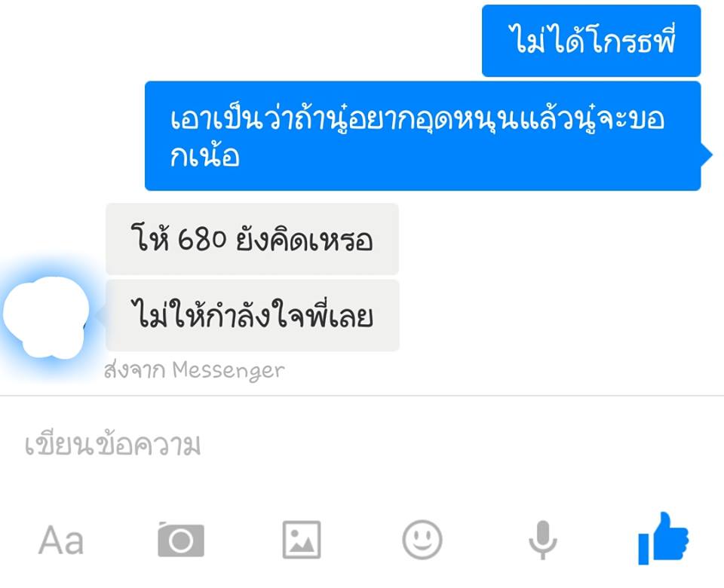Click the ส่งจาก Messenger label
This screenshot has width=724, height=588.
click(x=194, y=371)
